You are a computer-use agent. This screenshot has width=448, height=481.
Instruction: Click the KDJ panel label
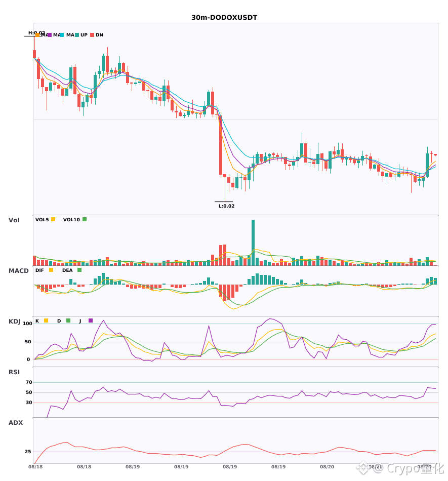click(x=14, y=321)
